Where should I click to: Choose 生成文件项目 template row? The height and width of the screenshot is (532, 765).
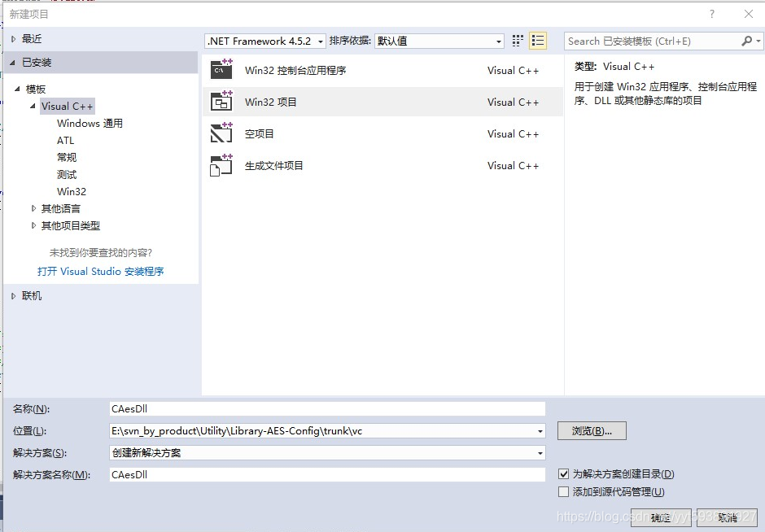click(x=382, y=165)
